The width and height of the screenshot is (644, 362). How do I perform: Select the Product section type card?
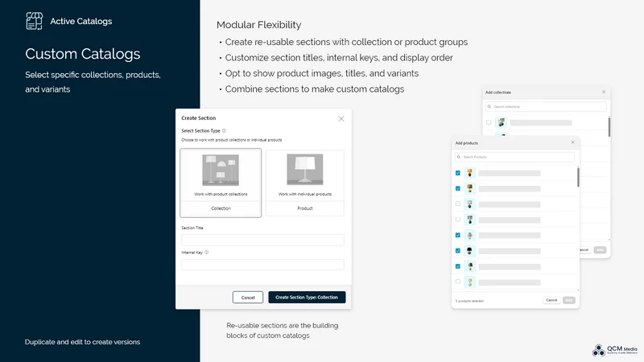(x=305, y=183)
